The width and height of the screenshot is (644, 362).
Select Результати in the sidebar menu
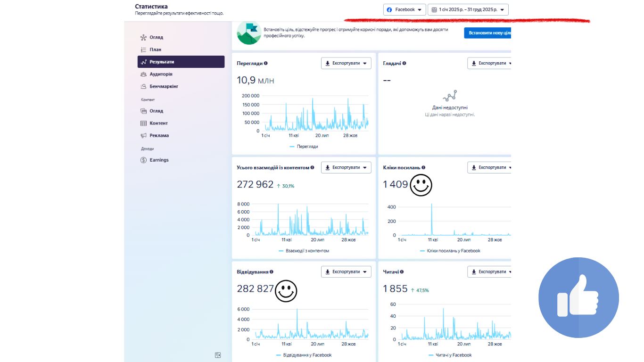point(181,62)
